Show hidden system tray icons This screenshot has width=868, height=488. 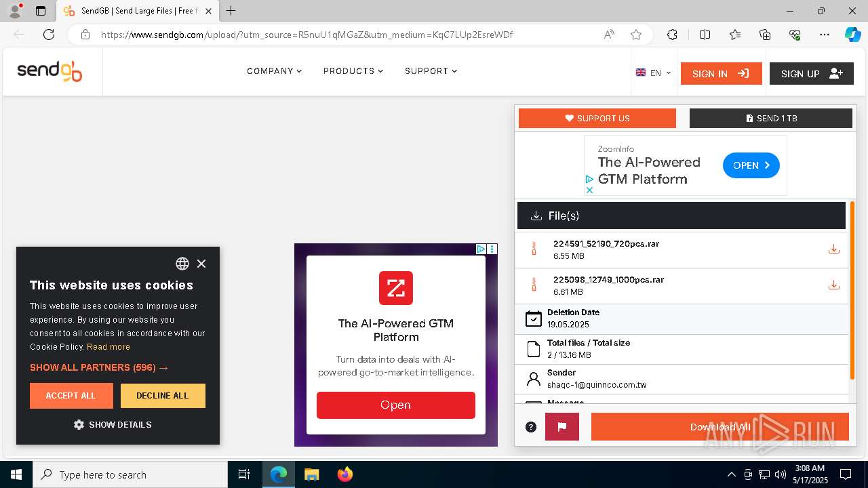(x=731, y=474)
